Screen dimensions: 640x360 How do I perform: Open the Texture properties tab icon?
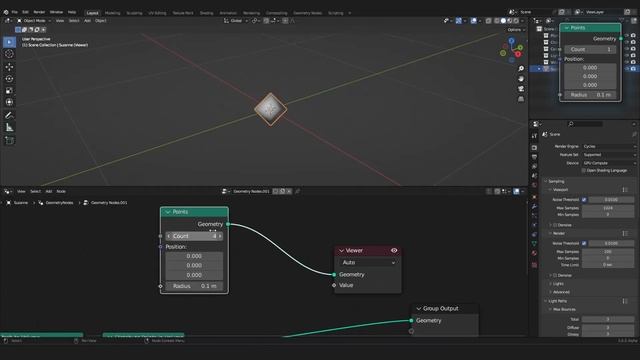click(x=534, y=265)
